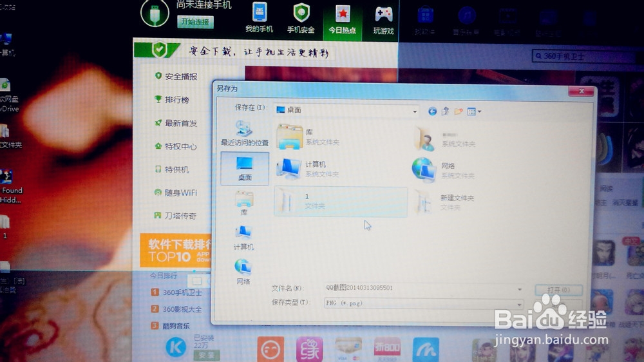Click the 软件下载排行 TOP10 banner
This screenshot has width=644, height=362.
176,251
